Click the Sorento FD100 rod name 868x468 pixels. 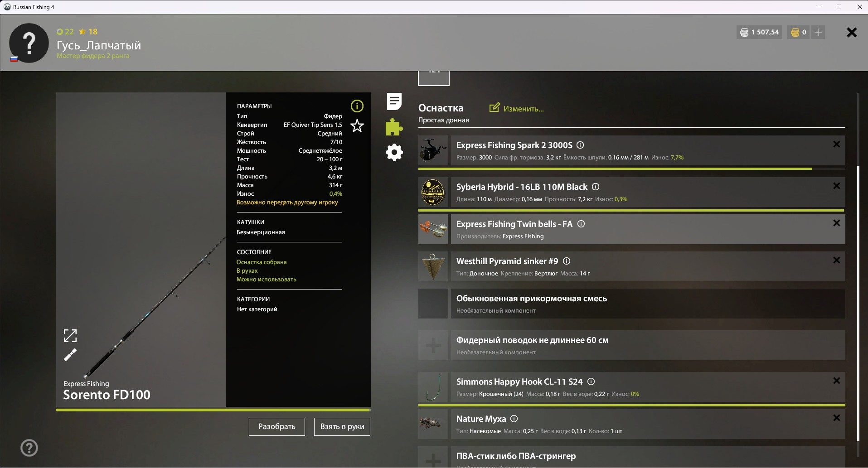click(107, 395)
